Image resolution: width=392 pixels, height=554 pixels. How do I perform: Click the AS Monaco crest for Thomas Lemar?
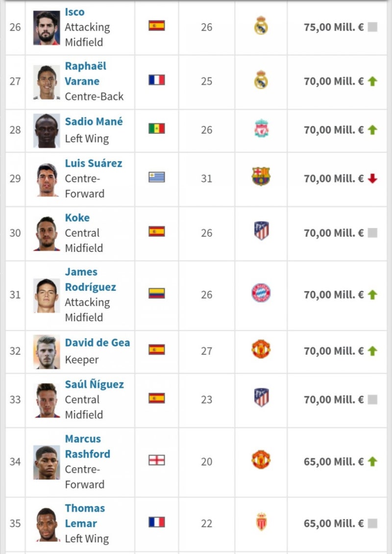pyautogui.click(x=261, y=522)
